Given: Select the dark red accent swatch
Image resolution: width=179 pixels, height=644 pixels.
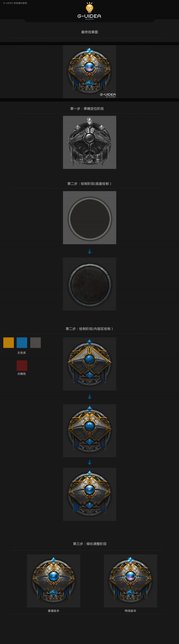Looking at the screenshot, I should (22, 365).
